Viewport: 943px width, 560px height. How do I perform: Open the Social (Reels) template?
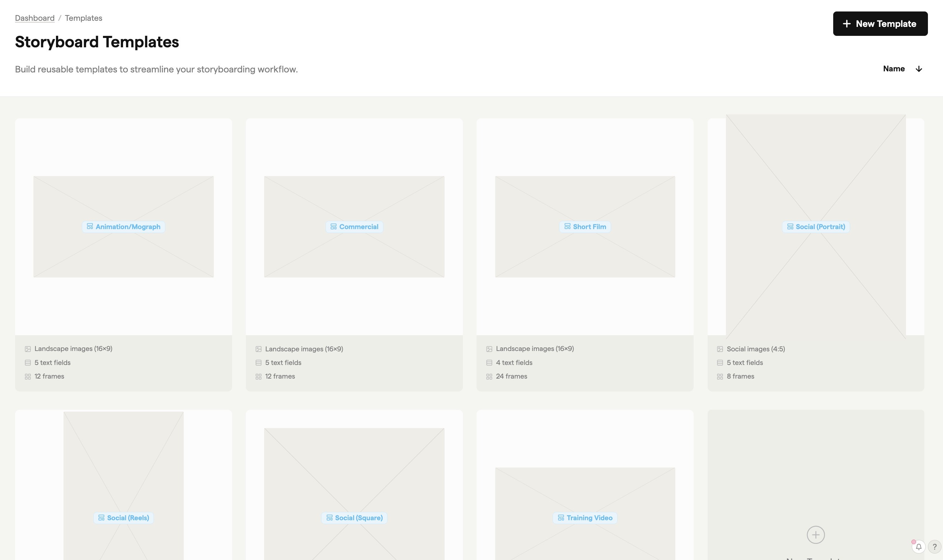123,518
